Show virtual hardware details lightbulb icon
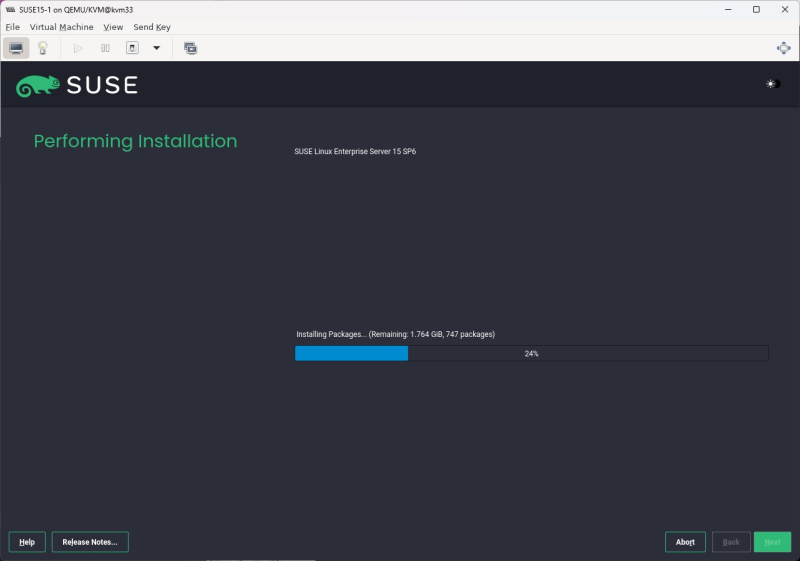Screen dimensions: 800x561 click(43, 48)
